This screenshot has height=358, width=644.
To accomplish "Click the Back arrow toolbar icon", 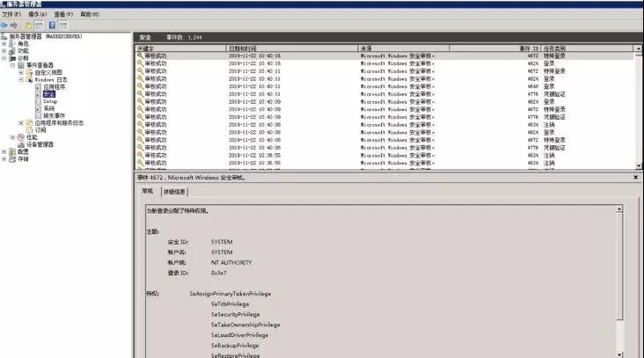I will (4, 26).
